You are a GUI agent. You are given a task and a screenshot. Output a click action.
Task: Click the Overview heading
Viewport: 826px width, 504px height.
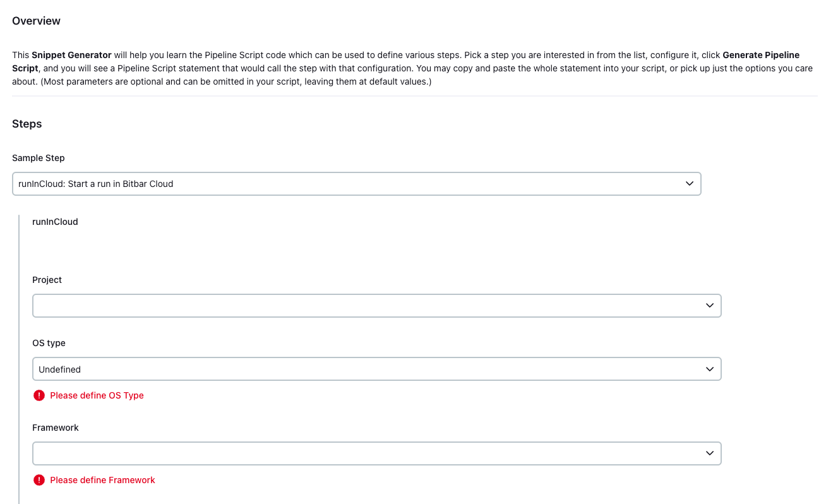pyautogui.click(x=36, y=20)
